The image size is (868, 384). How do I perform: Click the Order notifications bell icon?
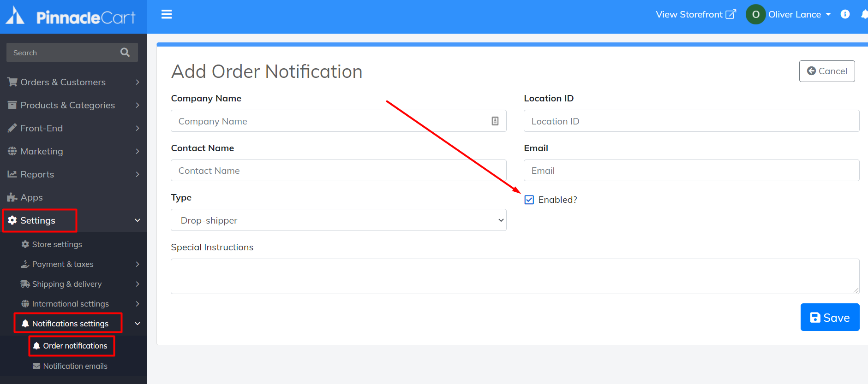36,346
